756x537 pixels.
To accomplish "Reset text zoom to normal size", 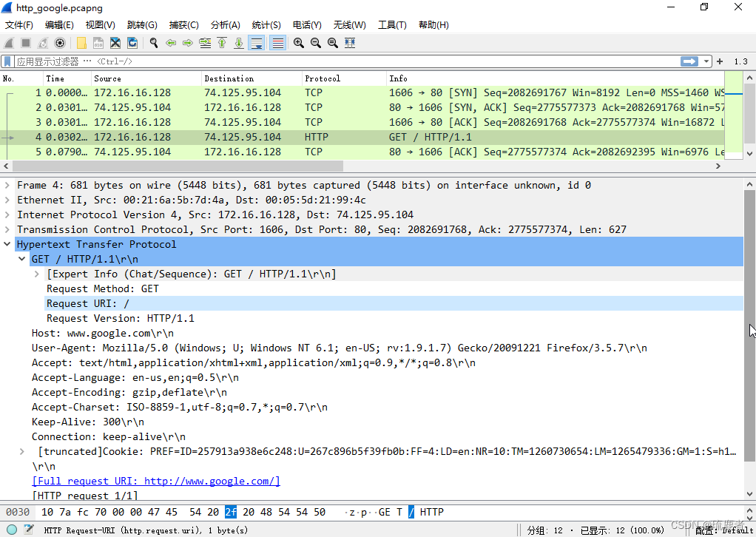I will (333, 43).
